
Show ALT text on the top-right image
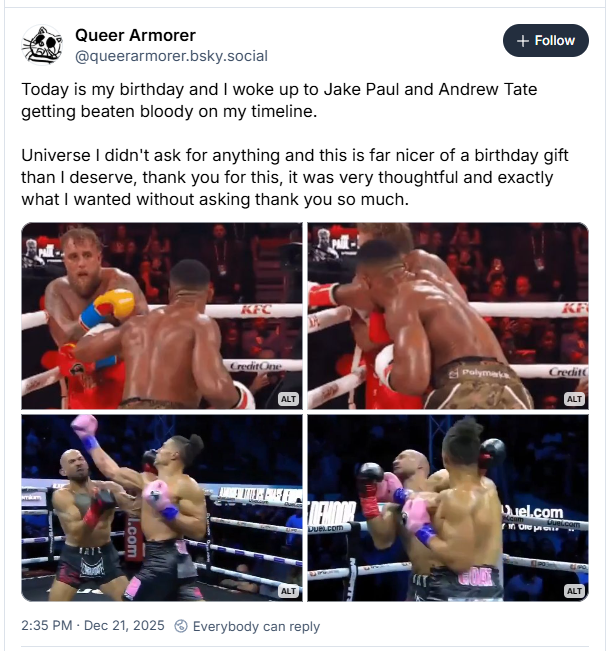[x=574, y=399]
